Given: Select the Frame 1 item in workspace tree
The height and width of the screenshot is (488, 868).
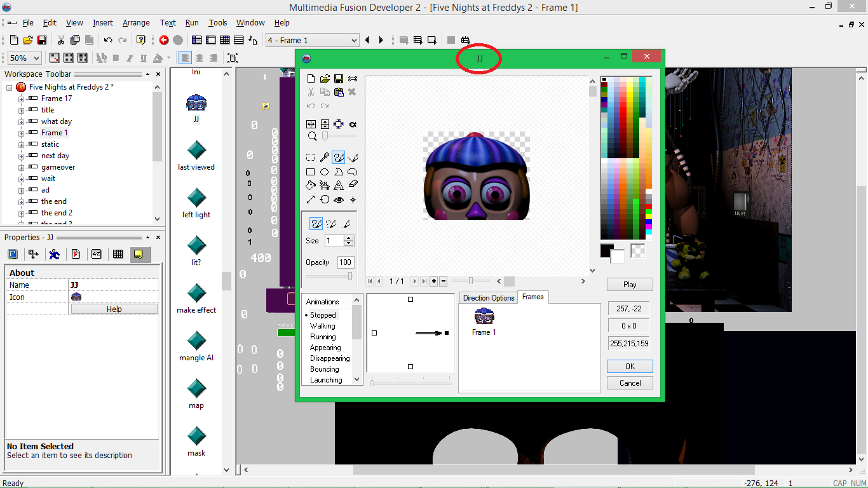Looking at the screenshot, I should point(54,133).
